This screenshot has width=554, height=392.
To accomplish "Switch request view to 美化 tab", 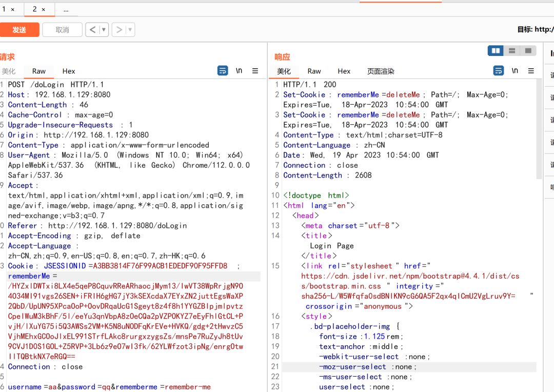I will pos(9,71).
